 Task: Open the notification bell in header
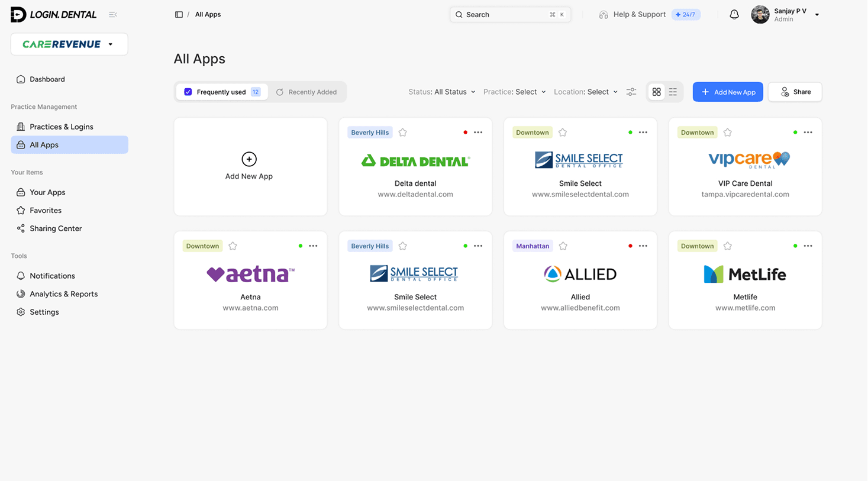point(734,14)
